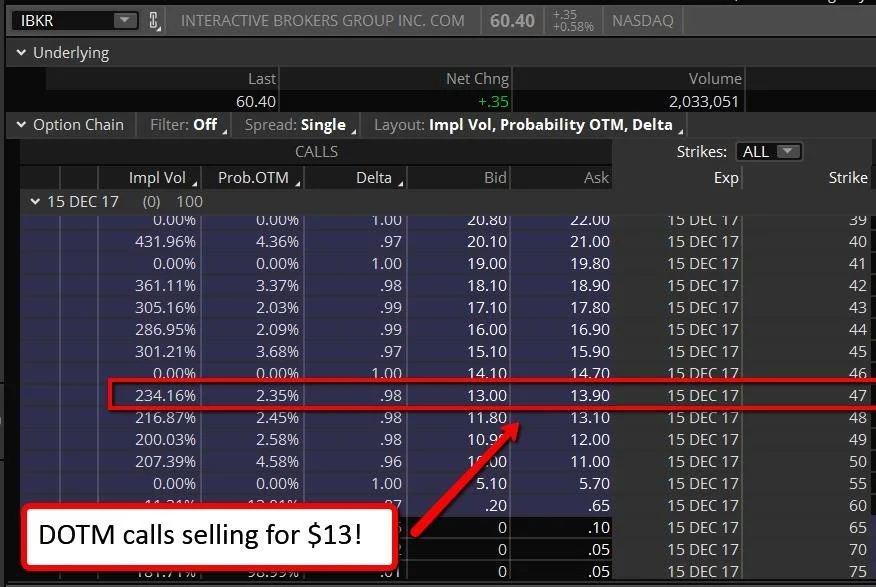
Task: Click implied vol 361.11% cell
Action: (165, 285)
